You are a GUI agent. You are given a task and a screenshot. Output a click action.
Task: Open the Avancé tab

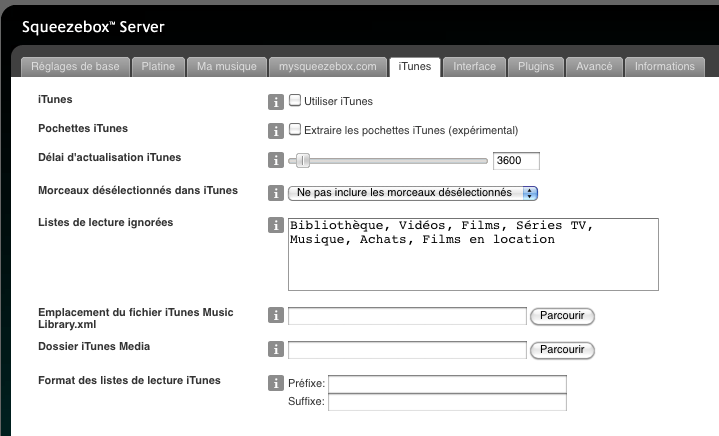click(x=594, y=67)
